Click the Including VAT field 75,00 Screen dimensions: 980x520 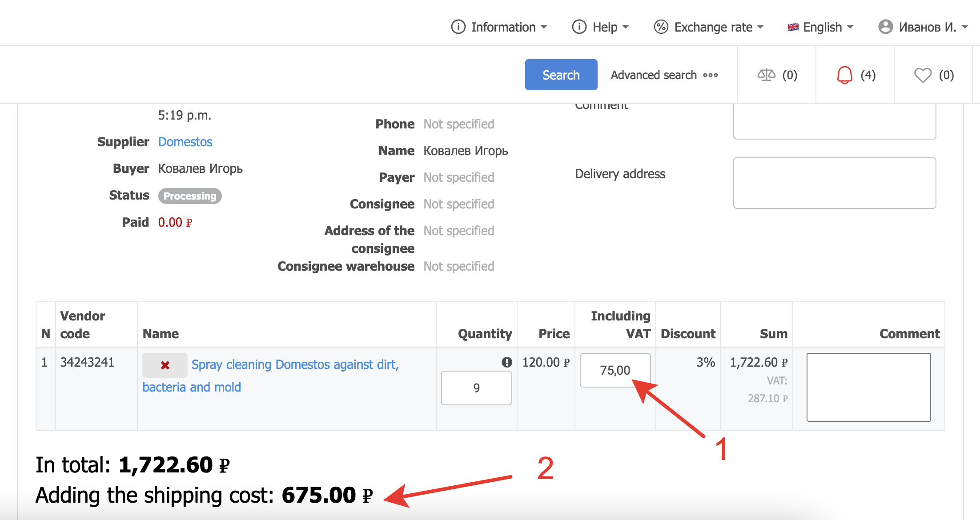tap(615, 370)
